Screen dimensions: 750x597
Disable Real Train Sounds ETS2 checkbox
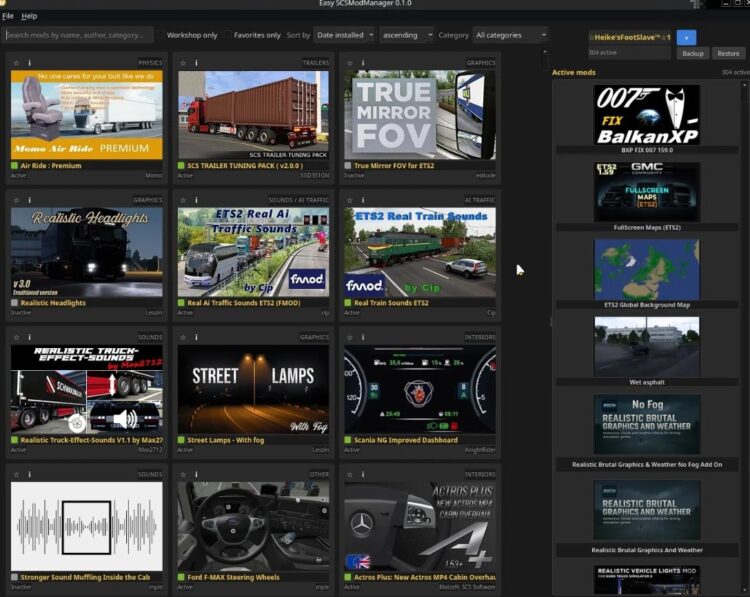click(348, 303)
